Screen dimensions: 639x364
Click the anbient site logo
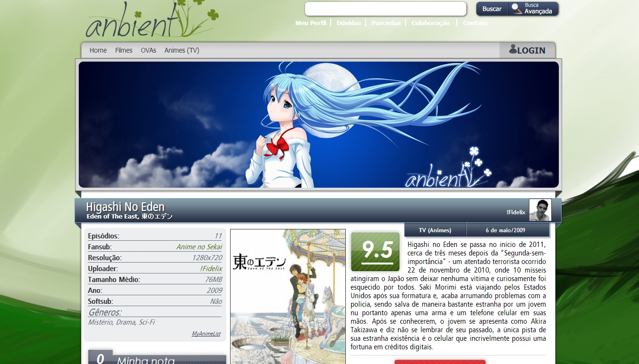[152, 21]
